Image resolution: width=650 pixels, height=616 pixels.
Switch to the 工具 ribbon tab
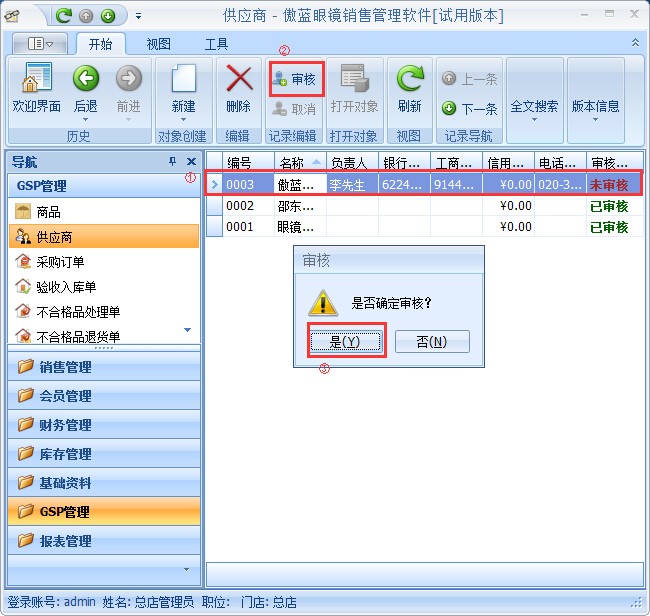(216, 44)
